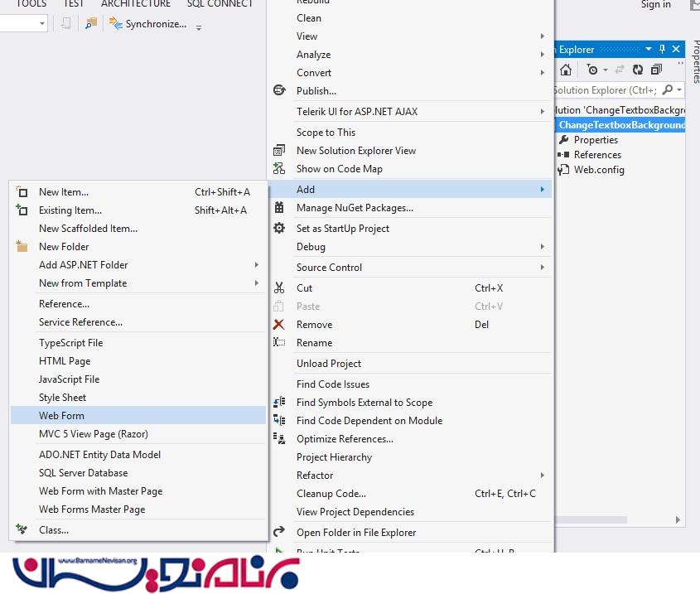Select Find Code Issues
Screen dimensions: 700x594
tap(411, 384)
